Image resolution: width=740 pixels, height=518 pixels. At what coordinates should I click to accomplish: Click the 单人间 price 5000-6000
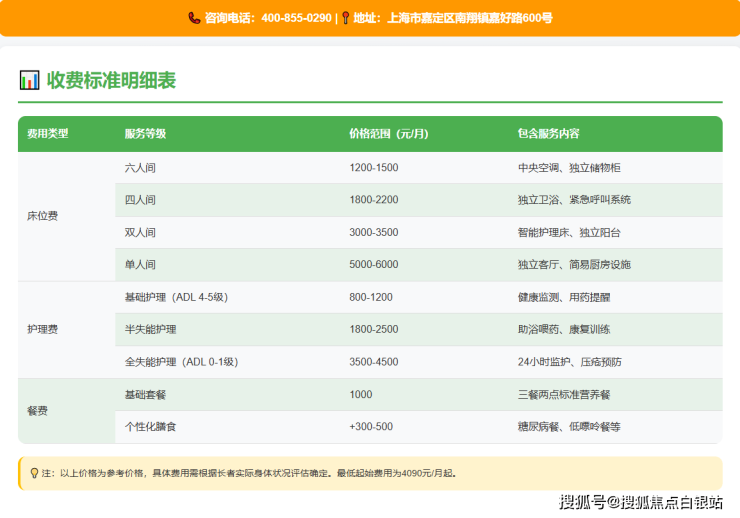click(374, 265)
